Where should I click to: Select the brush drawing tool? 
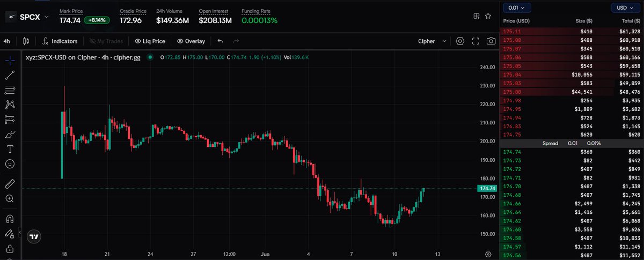pyautogui.click(x=10, y=135)
